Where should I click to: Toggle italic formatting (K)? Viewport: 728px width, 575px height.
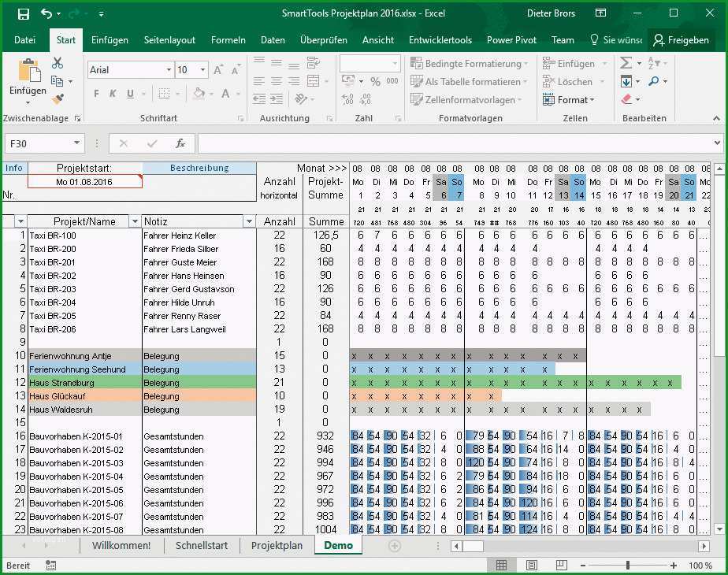pyautogui.click(x=113, y=94)
